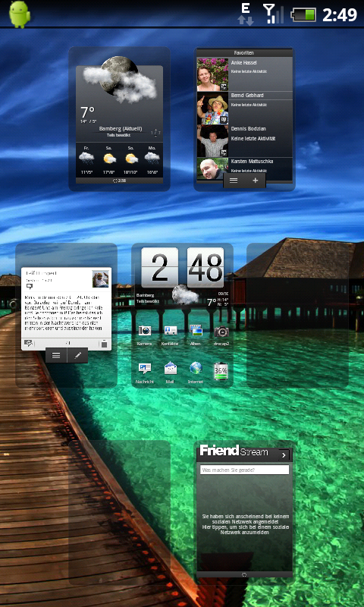This screenshot has height=607, width=364.
Task: Click the list icon in Favoriten widget
Action: click(234, 181)
